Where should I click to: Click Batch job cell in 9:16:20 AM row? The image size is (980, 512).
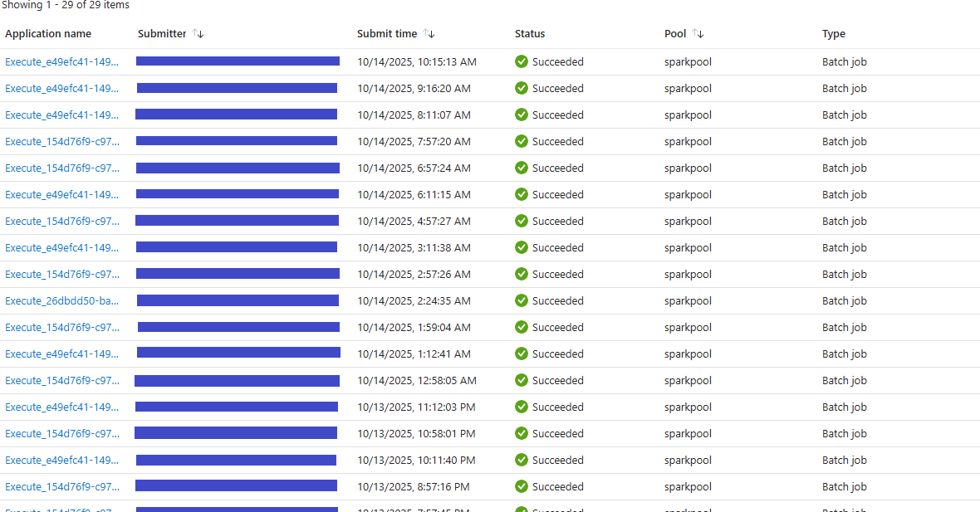tap(845, 89)
